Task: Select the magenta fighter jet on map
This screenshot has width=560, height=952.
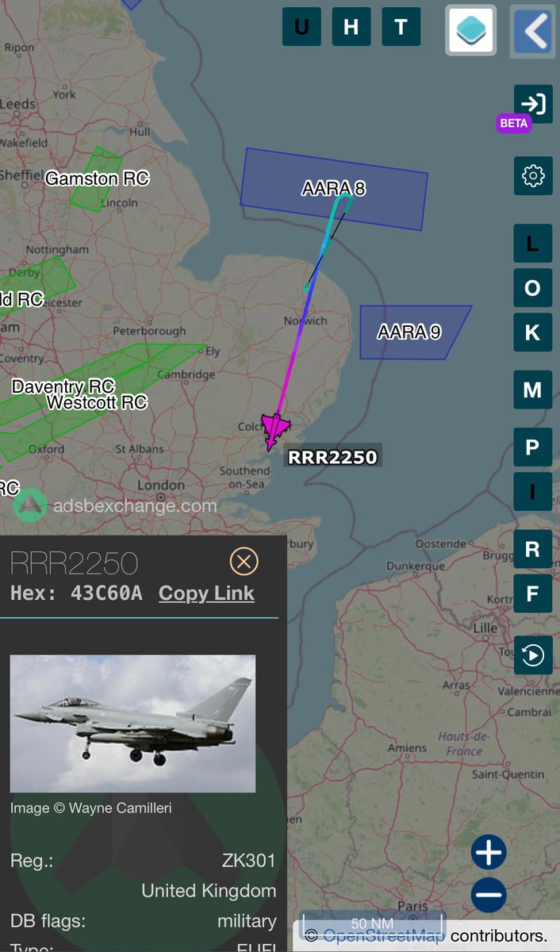Action: coord(274,432)
